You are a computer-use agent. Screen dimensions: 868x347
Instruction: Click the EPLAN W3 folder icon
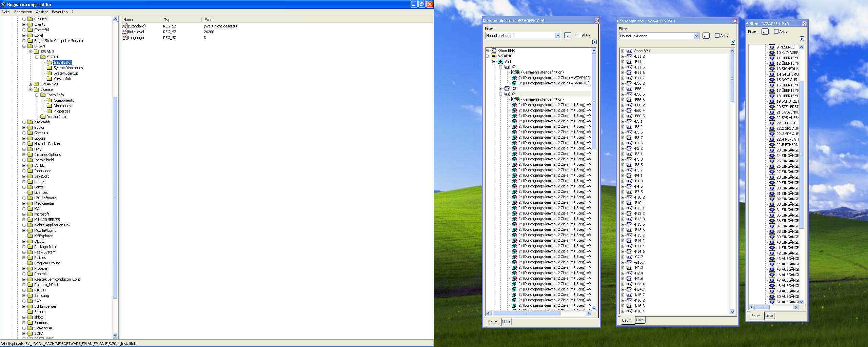click(x=37, y=84)
